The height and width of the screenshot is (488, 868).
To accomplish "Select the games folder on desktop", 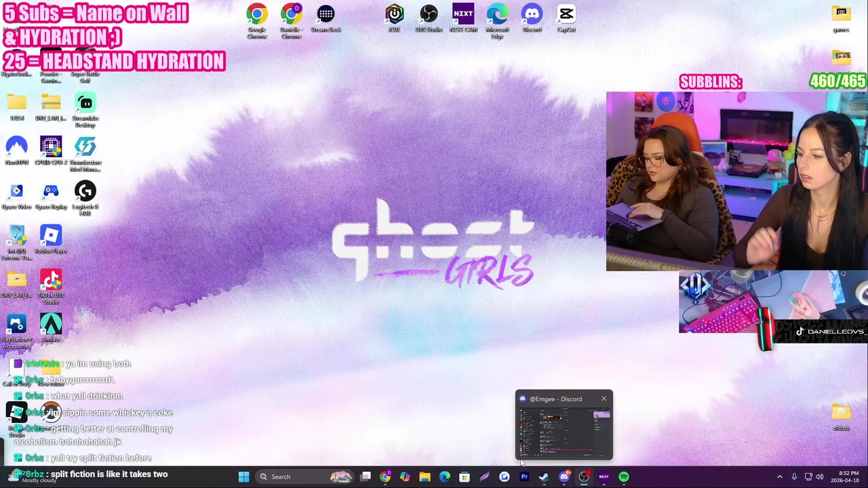I will point(841,18).
